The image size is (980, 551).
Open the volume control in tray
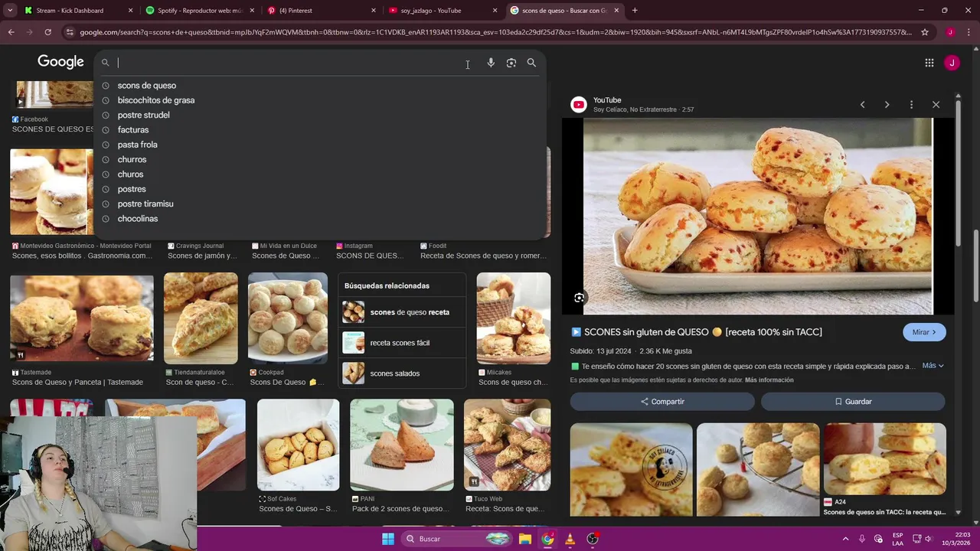tap(928, 539)
